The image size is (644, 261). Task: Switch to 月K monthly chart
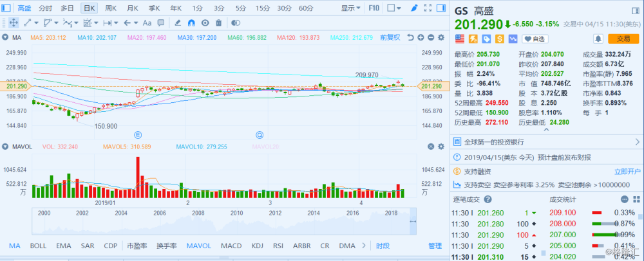(133, 8)
